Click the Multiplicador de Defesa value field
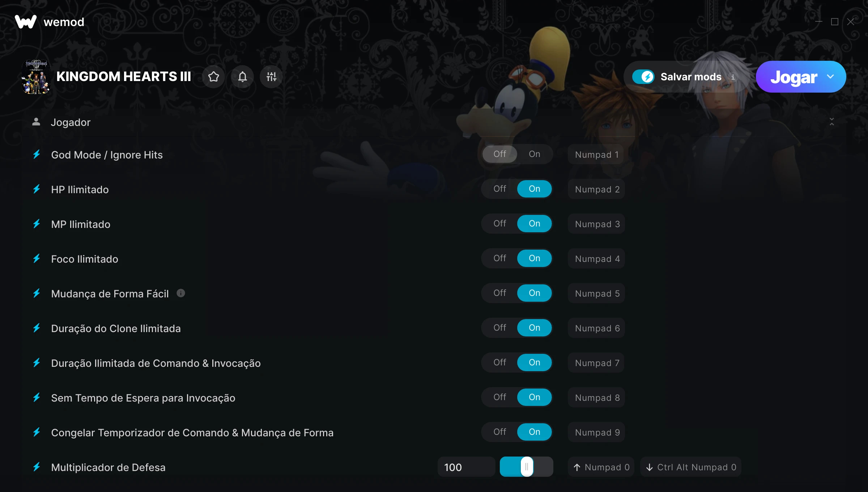The image size is (868, 492). [466, 467]
